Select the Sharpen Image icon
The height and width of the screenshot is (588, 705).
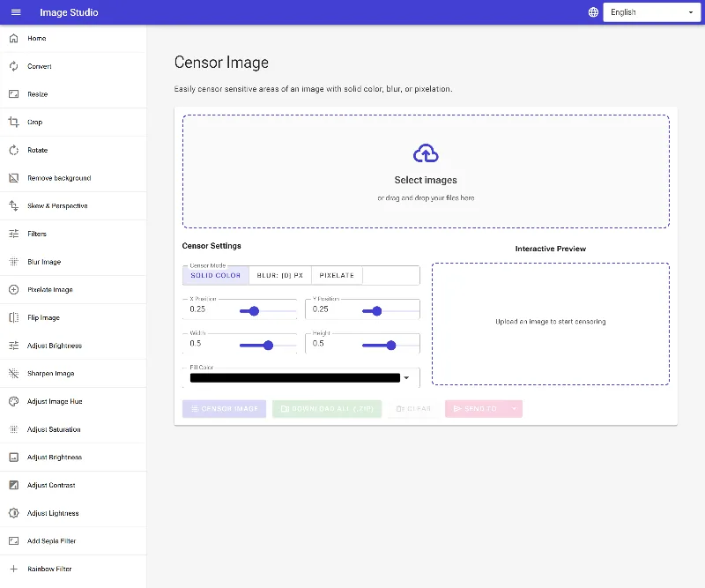(x=14, y=374)
